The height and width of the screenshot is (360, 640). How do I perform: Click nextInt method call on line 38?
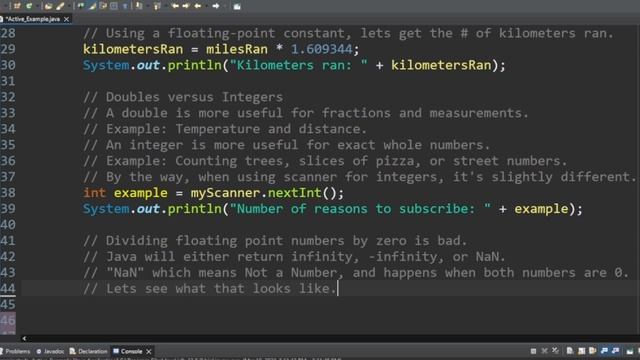(294, 193)
